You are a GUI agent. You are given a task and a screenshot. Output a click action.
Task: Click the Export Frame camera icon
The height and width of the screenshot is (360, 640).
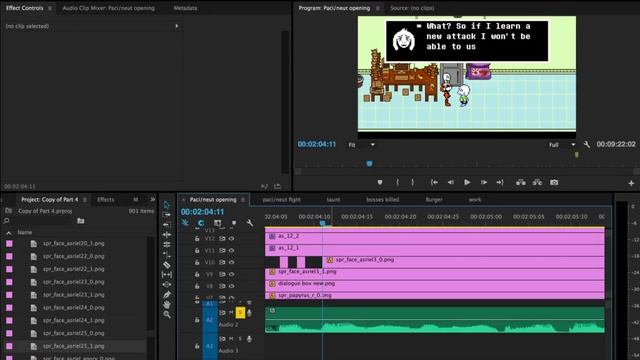[554, 182]
